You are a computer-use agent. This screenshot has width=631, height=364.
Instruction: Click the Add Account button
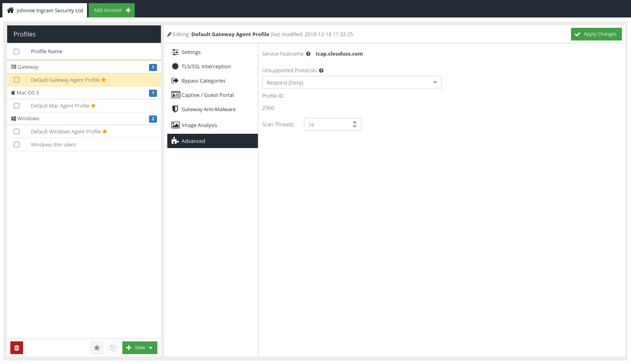112,10
